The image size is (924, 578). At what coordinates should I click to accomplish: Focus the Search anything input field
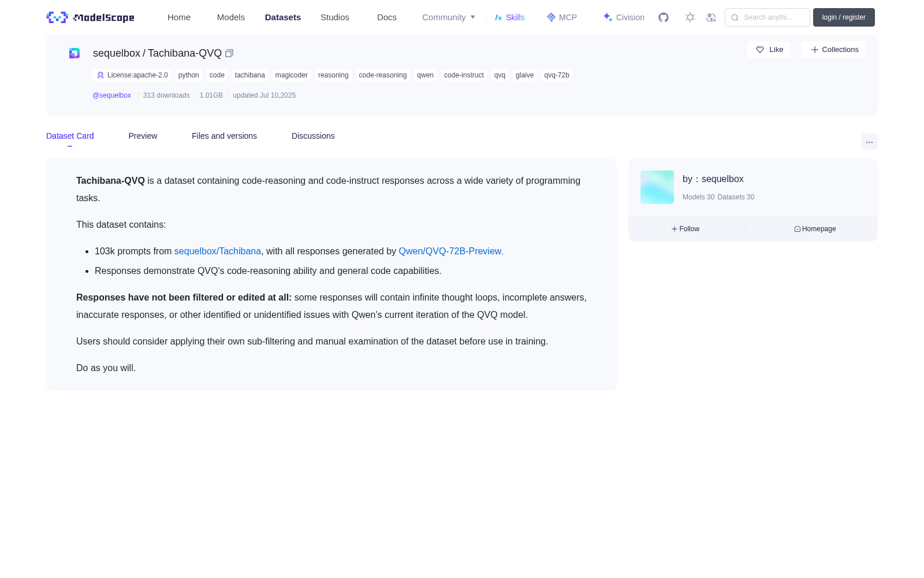tap(767, 17)
